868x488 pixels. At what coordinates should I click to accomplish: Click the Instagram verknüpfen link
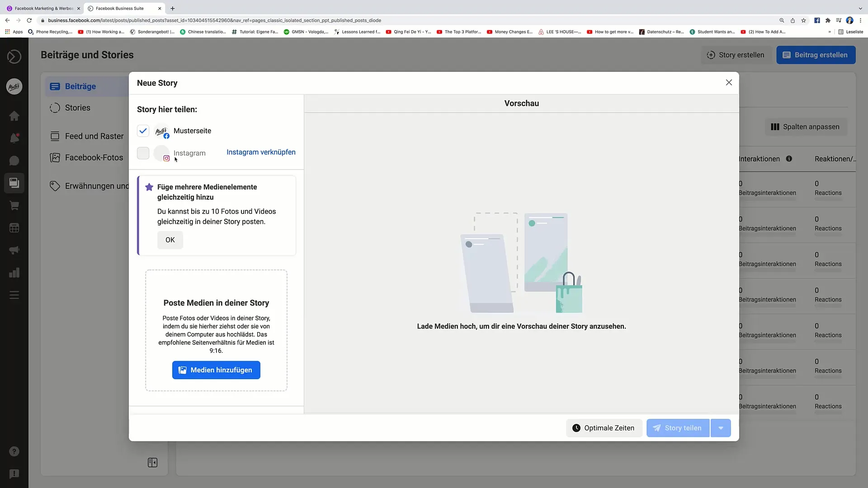coord(261,152)
